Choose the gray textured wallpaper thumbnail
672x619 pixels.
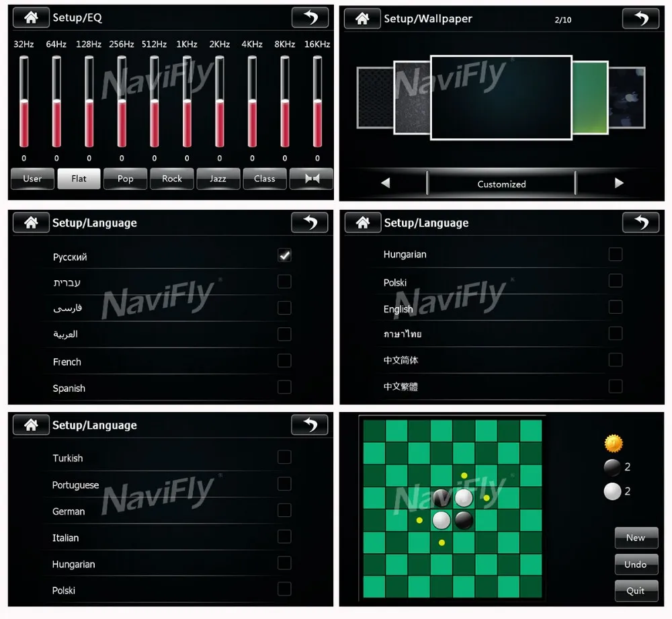click(x=412, y=97)
